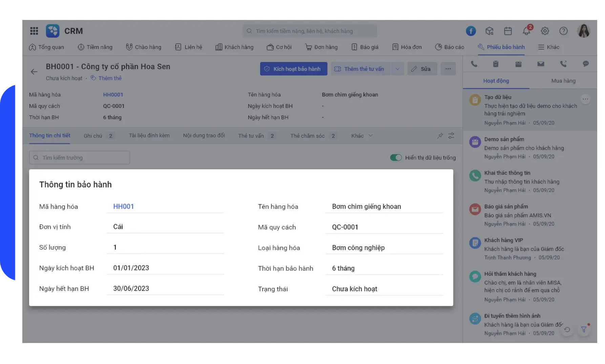Viewport: 605px width, 364px height.
Task: Focus the Tìm kiếm trường field
Action: point(80,157)
